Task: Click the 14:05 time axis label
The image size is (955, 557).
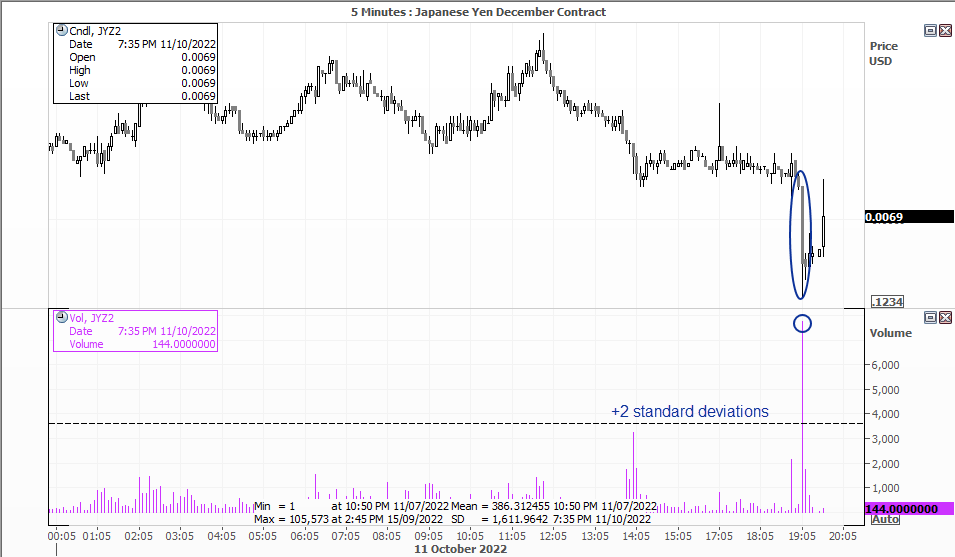Action: coord(636,536)
